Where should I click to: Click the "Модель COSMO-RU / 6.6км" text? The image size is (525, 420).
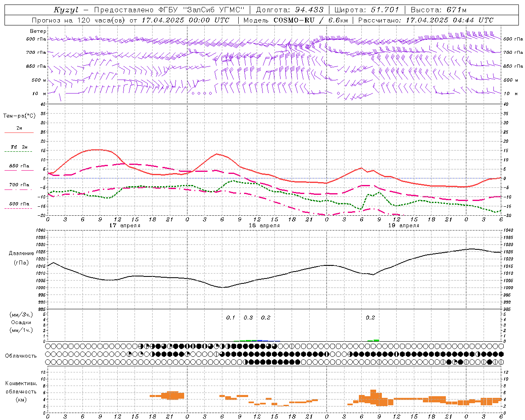pos(295,20)
